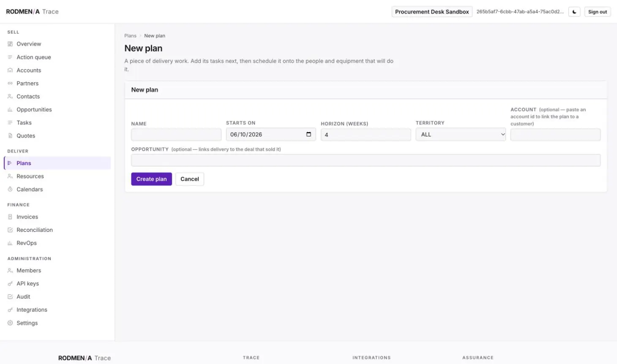
Task: Click the RevOps chart icon
Action: (x=10, y=243)
